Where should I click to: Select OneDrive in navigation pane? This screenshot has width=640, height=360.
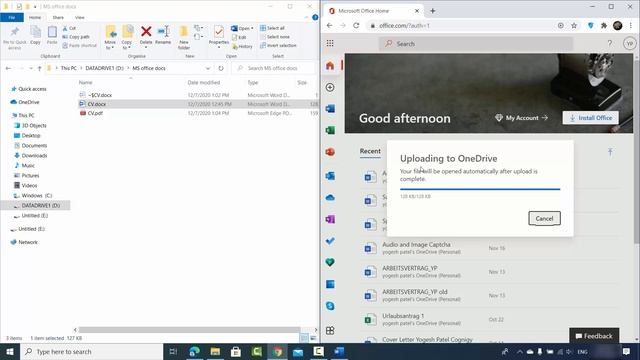[29, 102]
